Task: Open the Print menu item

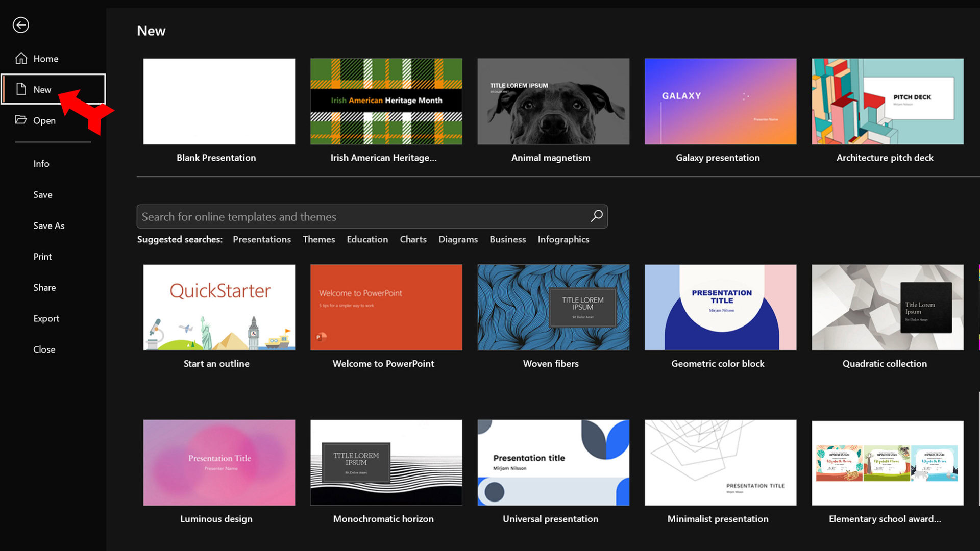Action: pos(42,257)
